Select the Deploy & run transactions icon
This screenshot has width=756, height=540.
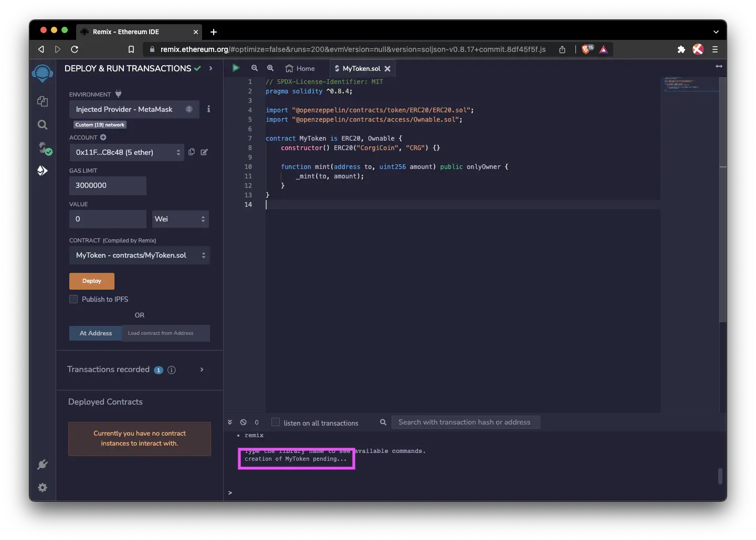coord(43,171)
